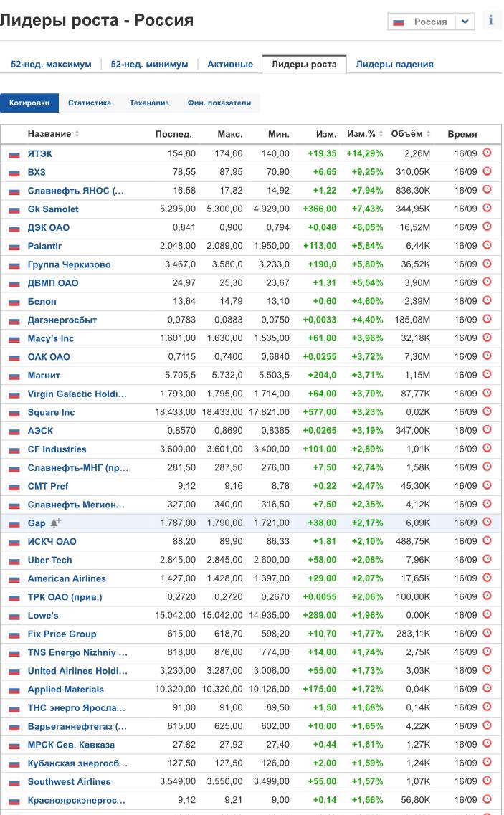Click the flag icon beside Virgin Galactic Holdi…
This screenshot has width=504, height=815.
pos(14,395)
